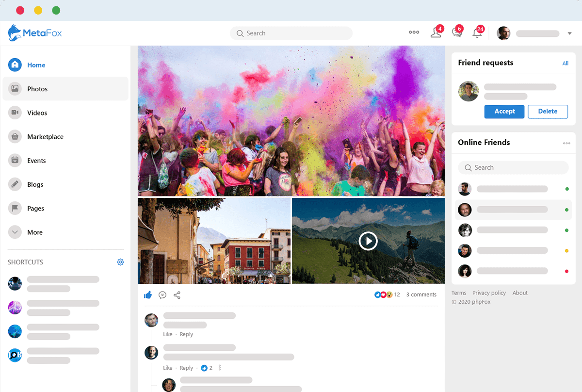Viewport: 582px width, 392px height.
Task: Delete the friend request
Action: click(x=548, y=112)
